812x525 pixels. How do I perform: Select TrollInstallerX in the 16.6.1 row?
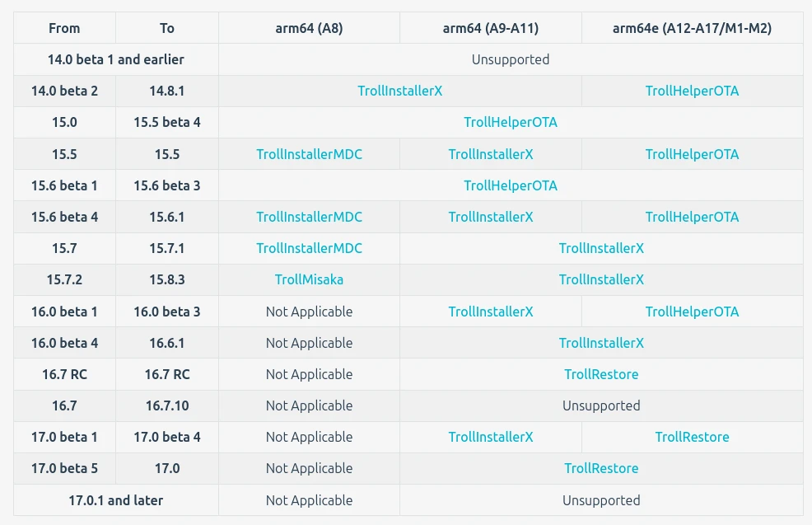coord(601,343)
